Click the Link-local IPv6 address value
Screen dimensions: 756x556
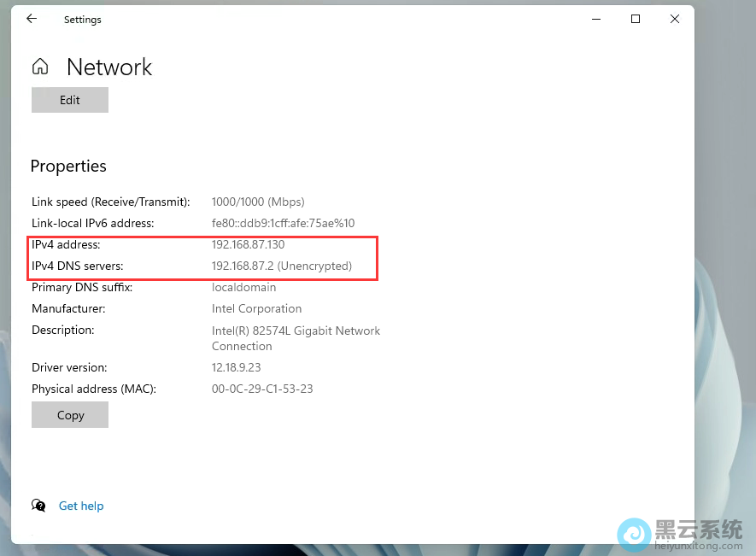283,224
